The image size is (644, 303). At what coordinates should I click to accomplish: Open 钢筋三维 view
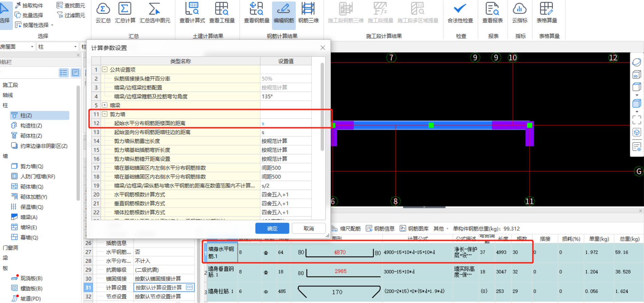(x=308, y=13)
